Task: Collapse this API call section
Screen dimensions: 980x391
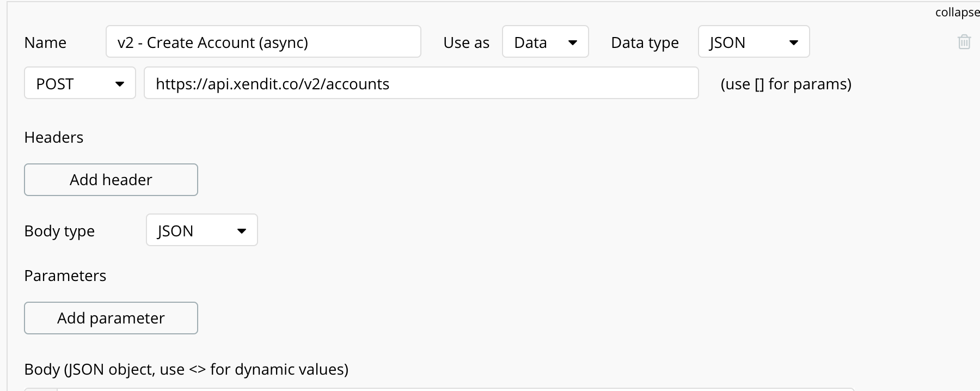Action: pyautogui.click(x=957, y=12)
